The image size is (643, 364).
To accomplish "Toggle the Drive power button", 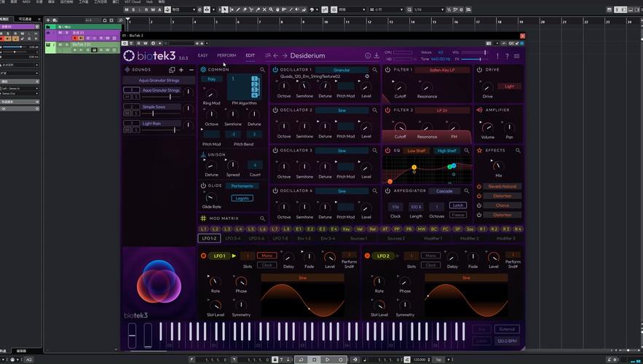I will 479,70.
